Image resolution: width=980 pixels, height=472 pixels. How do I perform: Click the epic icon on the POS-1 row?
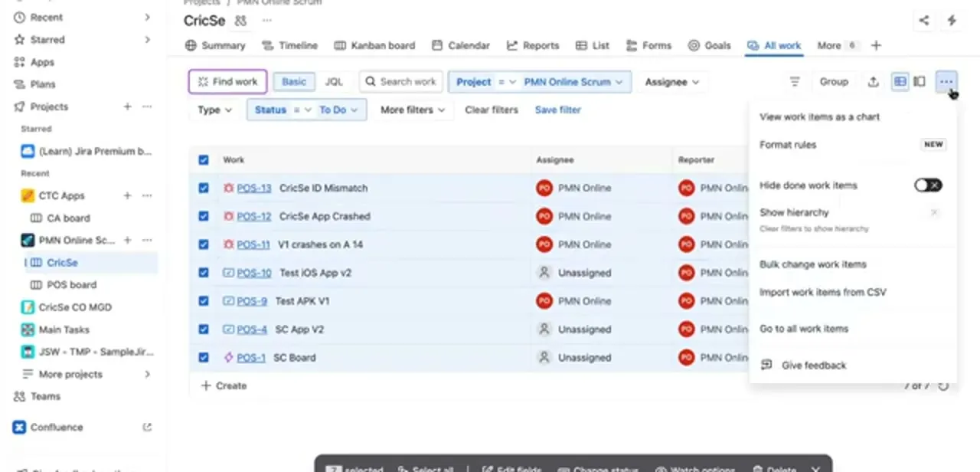click(x=228, y=358)
